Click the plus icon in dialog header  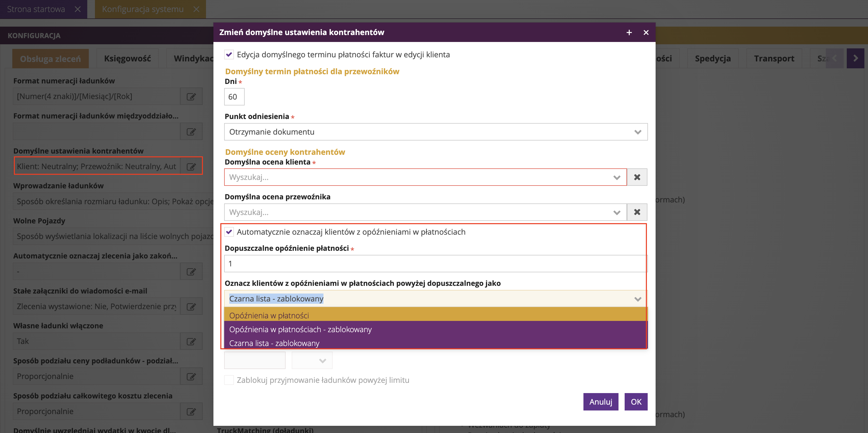pos(629,33)
